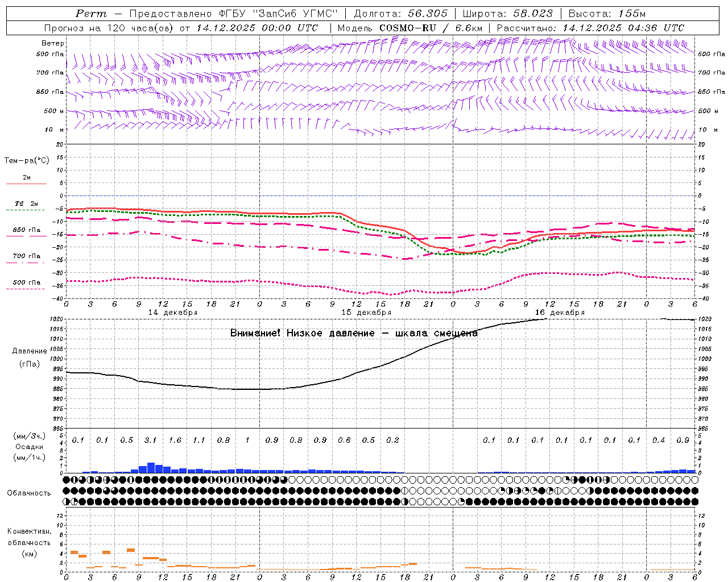Click the "(мм/3ч.)" precipitation unit label
The height and width of the screenshot is (582, 728).
coord(30,436)
